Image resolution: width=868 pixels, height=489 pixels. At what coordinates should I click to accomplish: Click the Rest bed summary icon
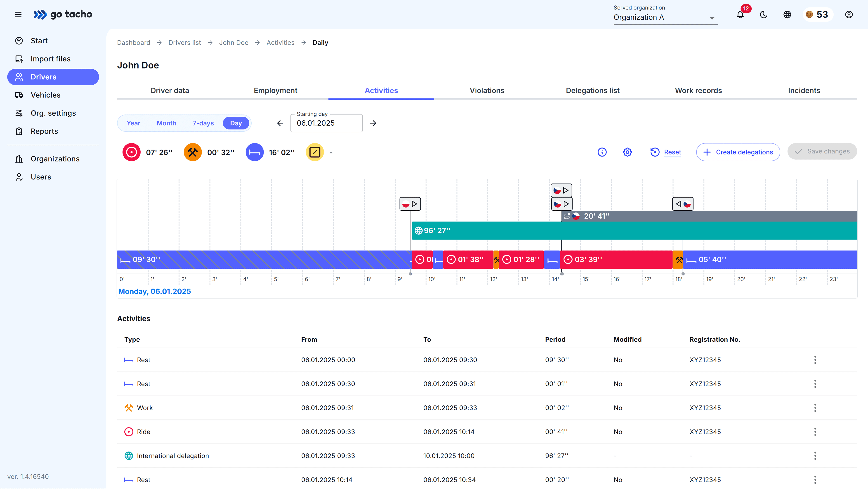(x=254, y=152)
